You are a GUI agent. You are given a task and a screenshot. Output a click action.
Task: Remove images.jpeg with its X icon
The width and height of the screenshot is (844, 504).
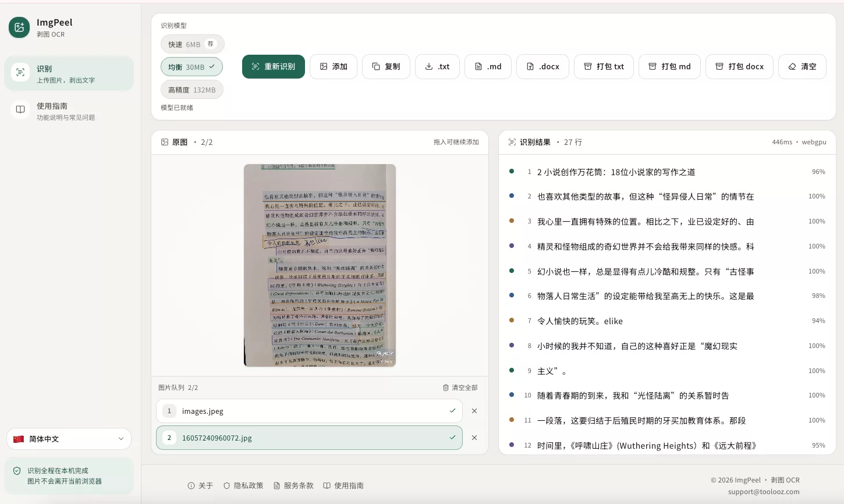pyautogui.click(x=474, y=411)
